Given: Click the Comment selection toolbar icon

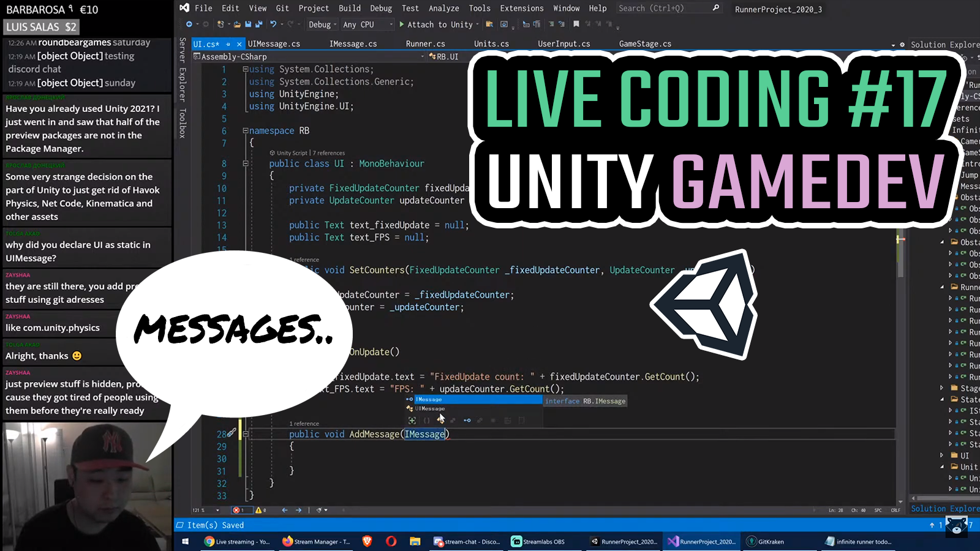Looking at the screenshot, I should click(x=551, y=24).
